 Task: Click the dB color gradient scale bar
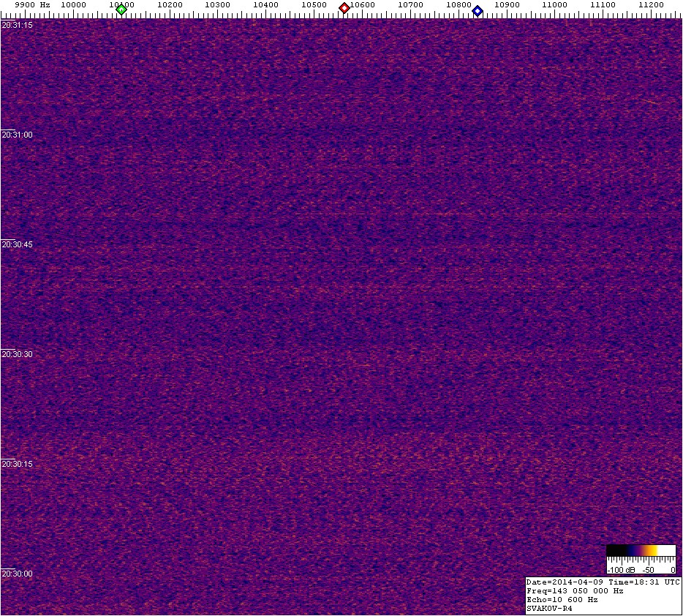(x=641, y=551)
